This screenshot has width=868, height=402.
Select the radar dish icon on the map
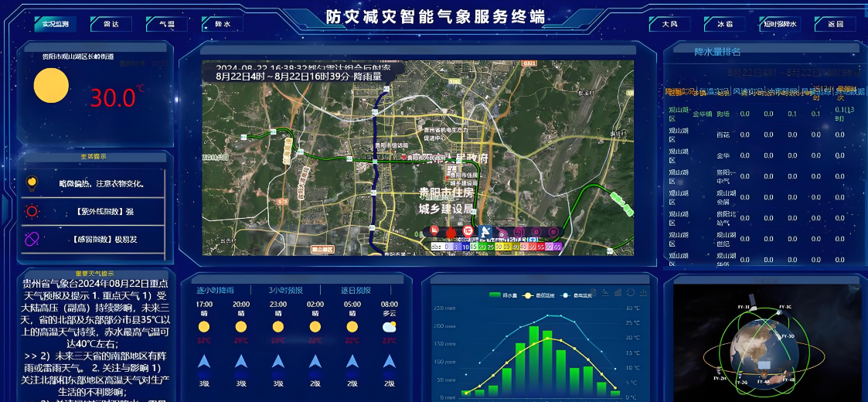(x=486, y=231)
